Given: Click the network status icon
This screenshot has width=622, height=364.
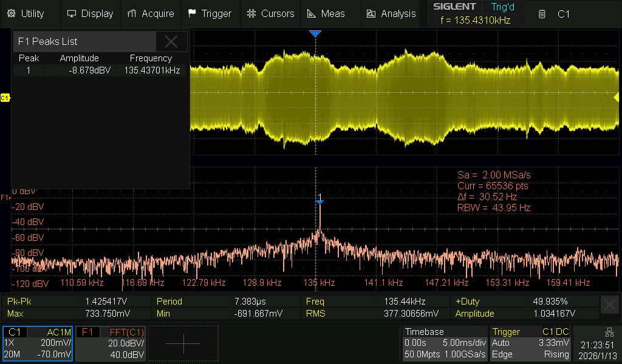Looking at the screenshot, I should pos(609,332).
